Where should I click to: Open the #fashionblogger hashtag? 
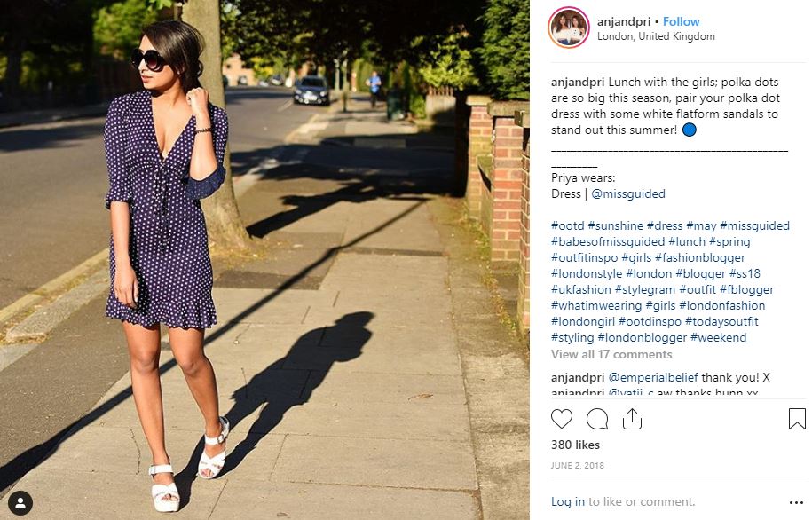(x=699, y=258)
